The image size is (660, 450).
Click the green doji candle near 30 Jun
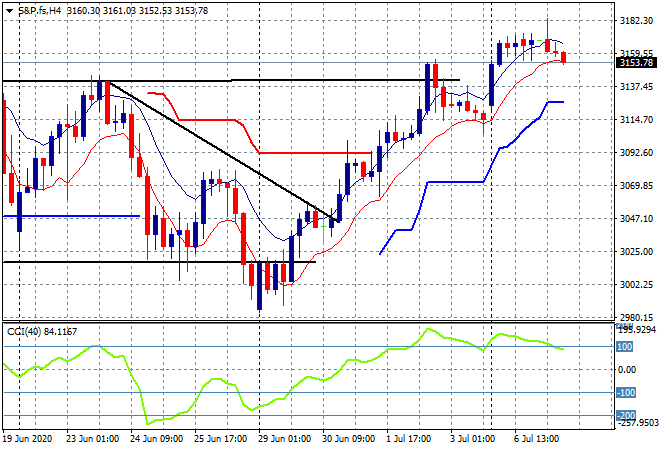tap(323, 226)
